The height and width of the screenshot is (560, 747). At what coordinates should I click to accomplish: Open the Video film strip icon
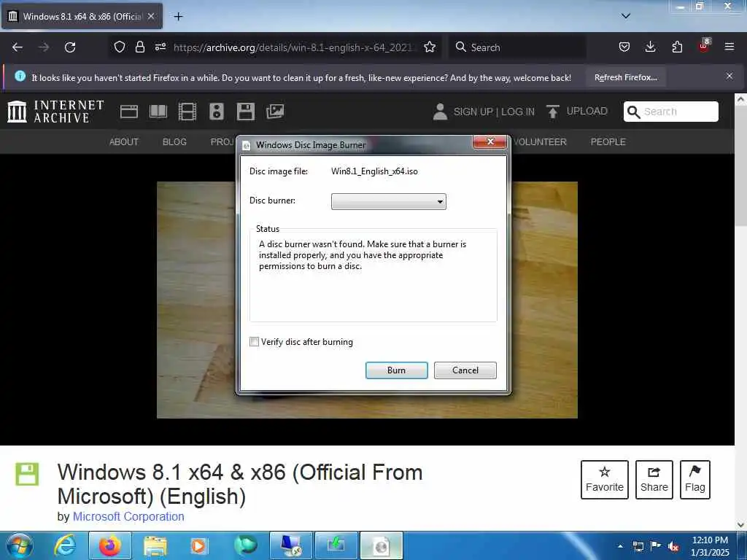187,112
